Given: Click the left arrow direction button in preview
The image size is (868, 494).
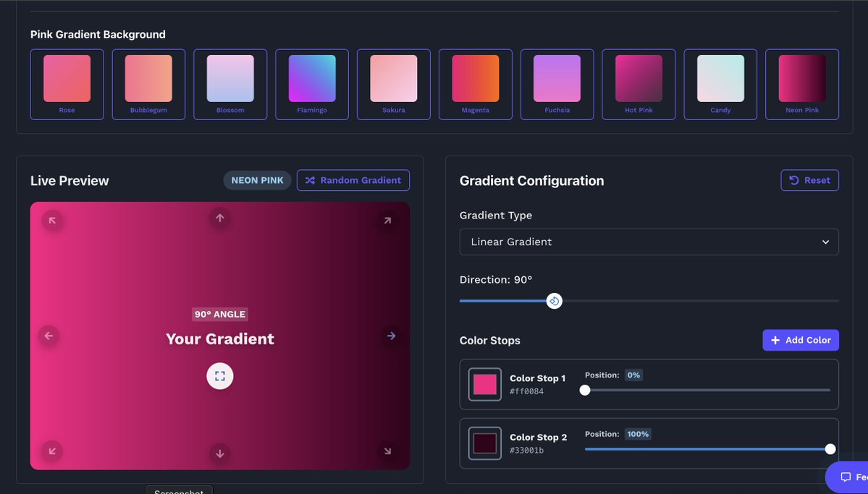Looking at the screenshot, I should click(49, 336).
